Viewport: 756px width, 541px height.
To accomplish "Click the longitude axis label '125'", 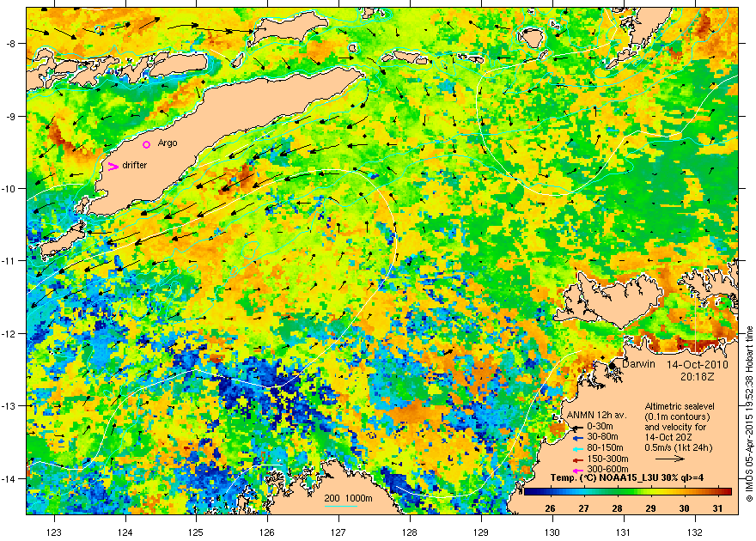I will (196, 532).
